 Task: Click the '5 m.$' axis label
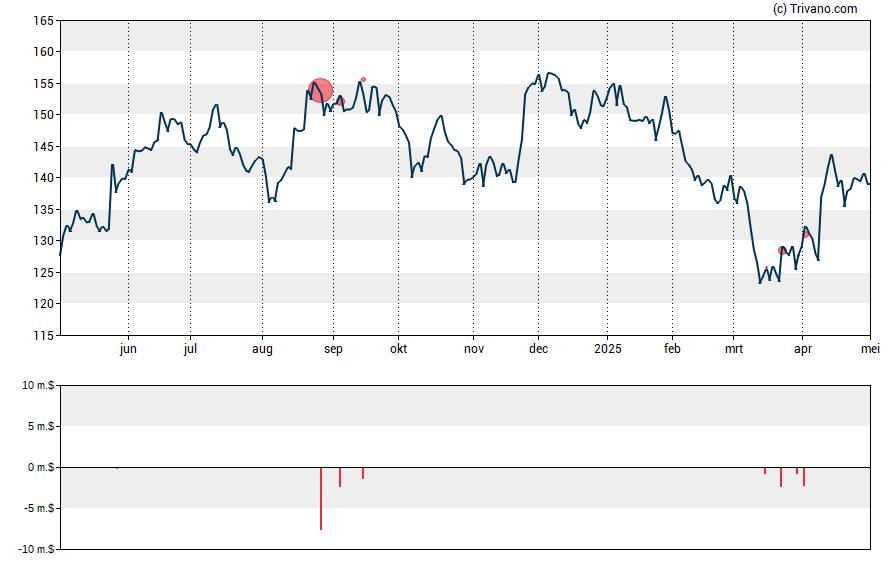(x=41, y=426)
